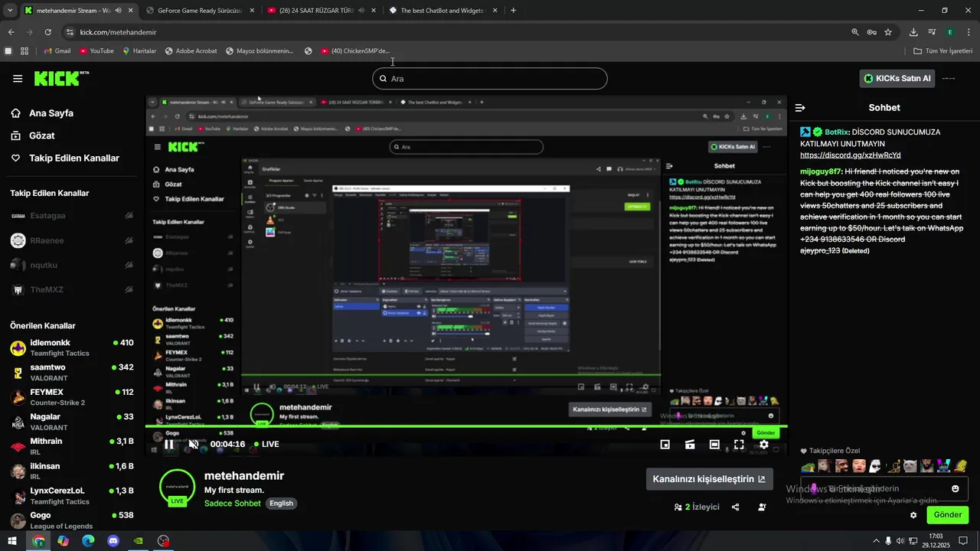Open a new browser tab
Image resolution: width=980 pixels, height=551 pixels.
[513, 11]
